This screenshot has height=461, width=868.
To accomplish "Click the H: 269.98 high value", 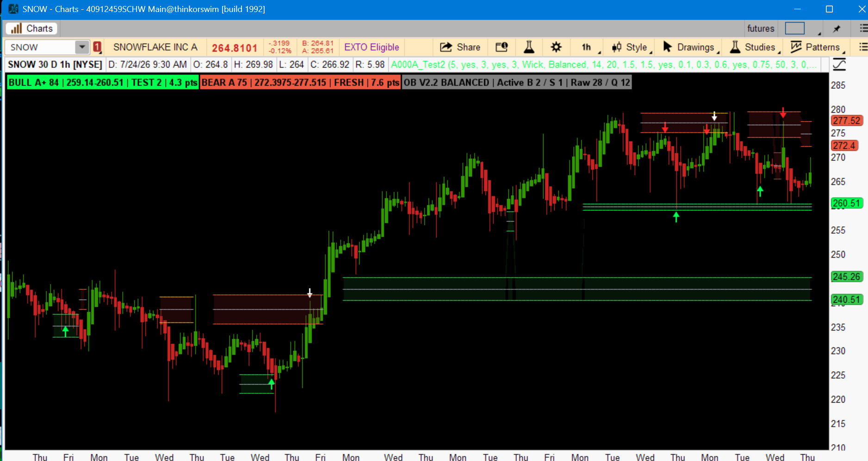I will [254, 65].
